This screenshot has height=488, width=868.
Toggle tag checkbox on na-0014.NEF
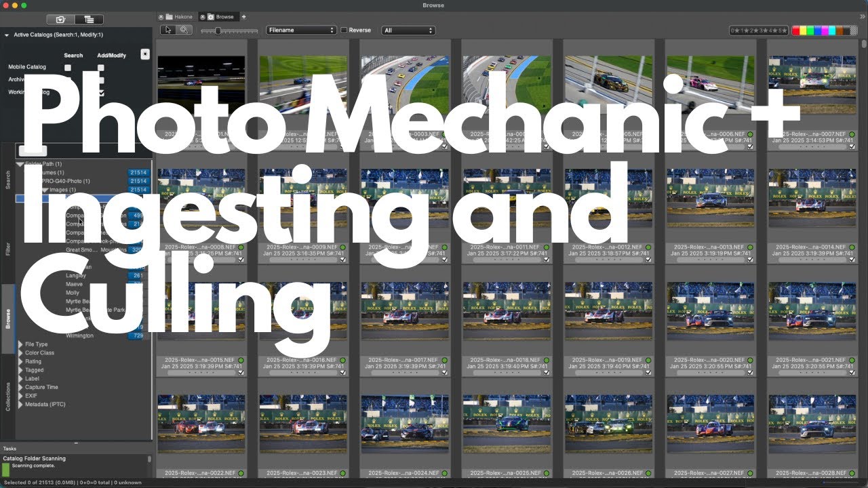click(x=852, y=259)
